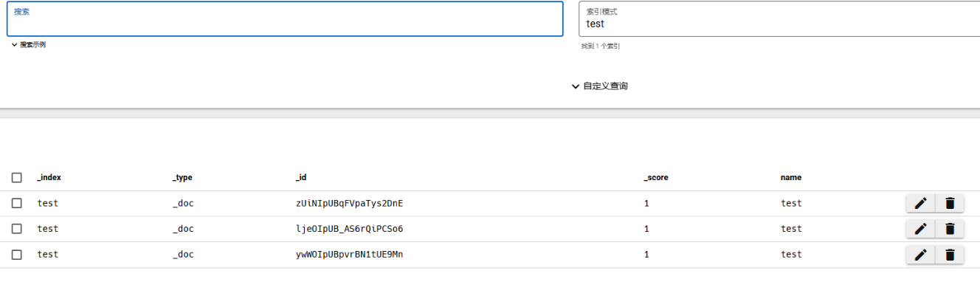This screenshot has height=282, width=980.
Task: Click _doc in the zUiNIpUBqFVpaTys2DnE row
Action: [183, 204]
